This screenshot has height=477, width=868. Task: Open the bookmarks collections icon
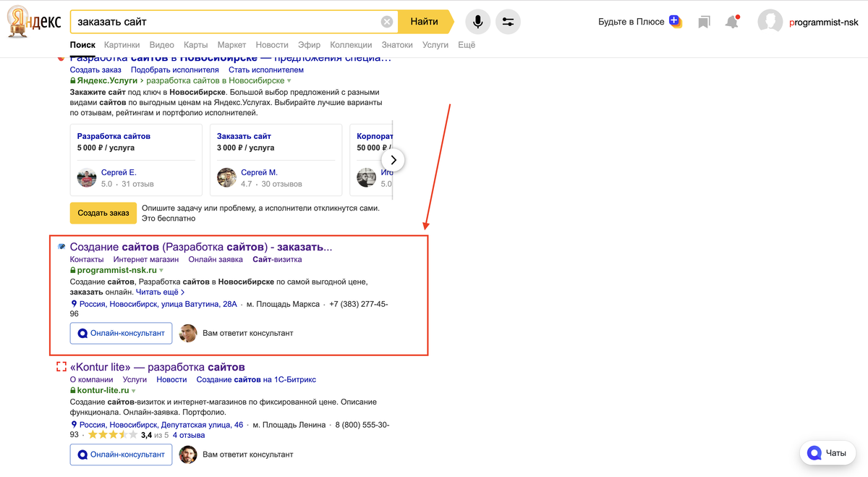tap(704, 22)
